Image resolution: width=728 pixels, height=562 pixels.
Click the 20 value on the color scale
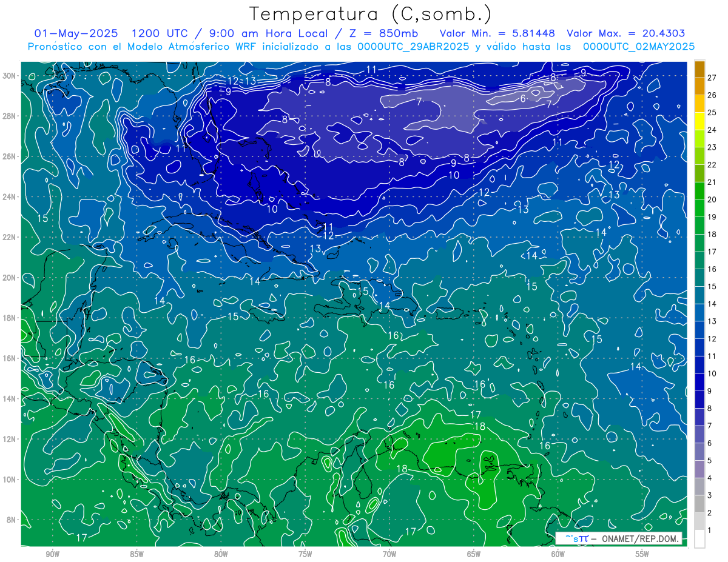(712, 199)
